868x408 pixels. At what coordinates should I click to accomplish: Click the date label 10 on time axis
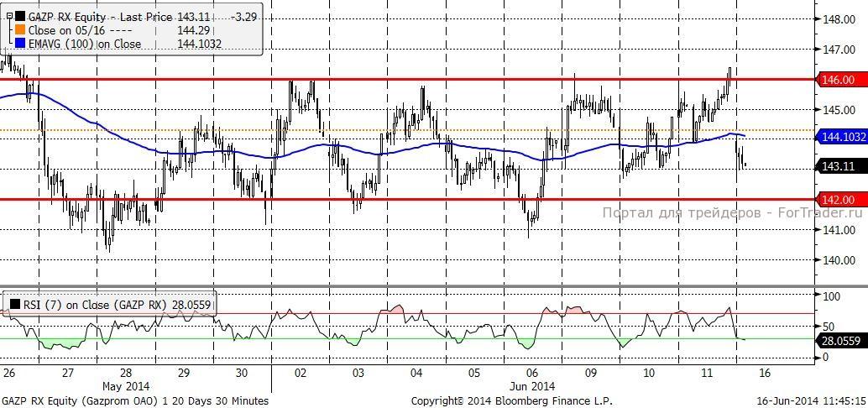(x=648, y=373)
